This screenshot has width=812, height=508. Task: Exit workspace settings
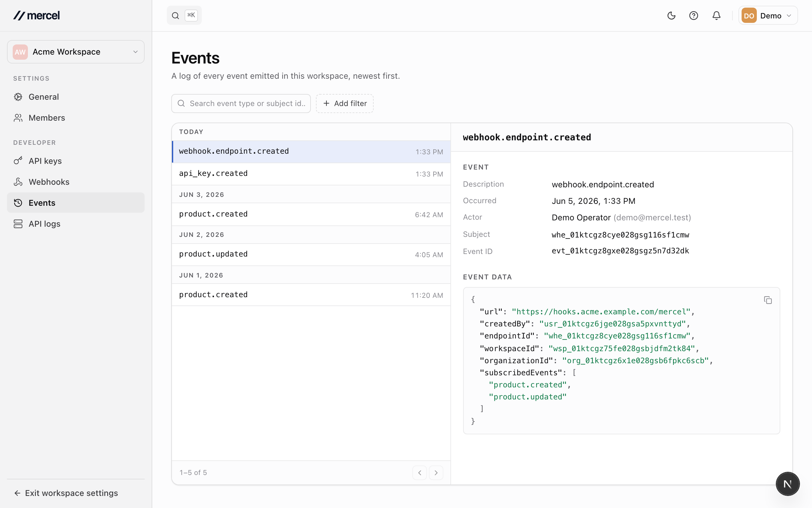(66, 493)
